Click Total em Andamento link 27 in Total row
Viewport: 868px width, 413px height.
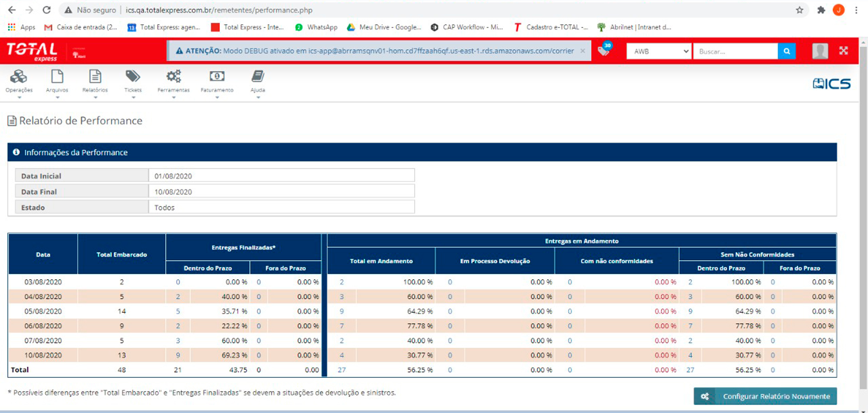click(x=342, y=370)
